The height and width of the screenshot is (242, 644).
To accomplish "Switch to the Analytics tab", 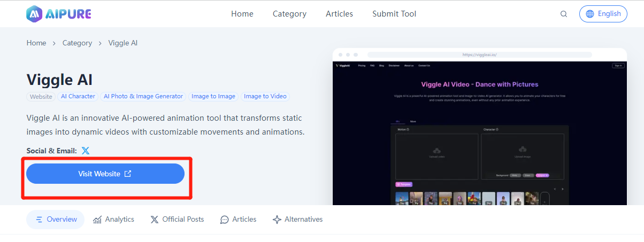I will (x=113, y=220).
